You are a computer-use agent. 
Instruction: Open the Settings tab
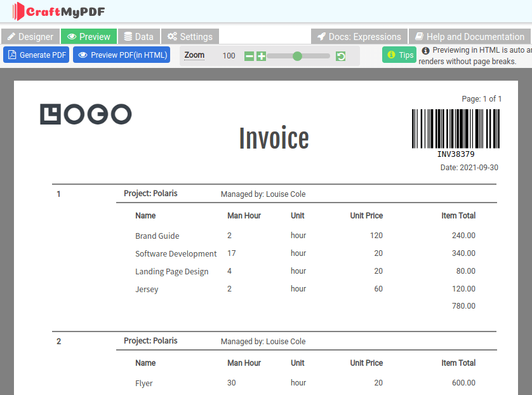click(x=190, y=36)
